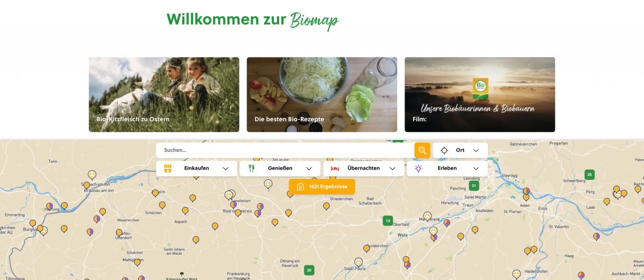Image resolution: width=644 pixels, height=280 pixels.
Task: Open the Übernachten dropdown chevron
Action: [392, 169]
